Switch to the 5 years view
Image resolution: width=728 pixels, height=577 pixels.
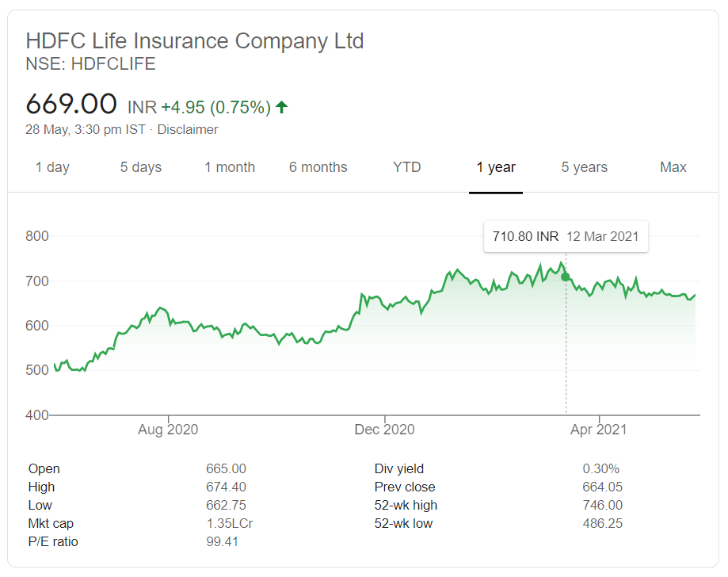(x=584, y=167)
